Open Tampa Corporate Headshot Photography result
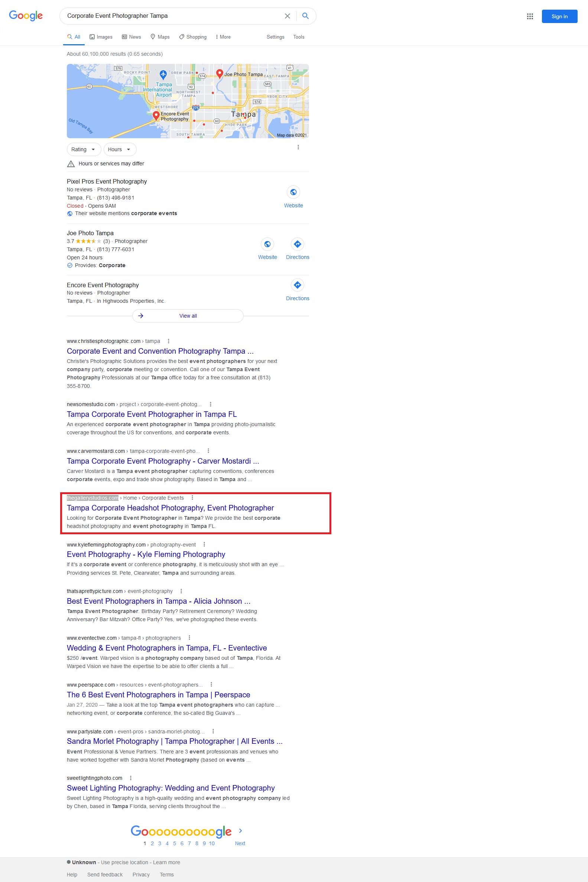 pyautogui.click(x=170, y=508)
